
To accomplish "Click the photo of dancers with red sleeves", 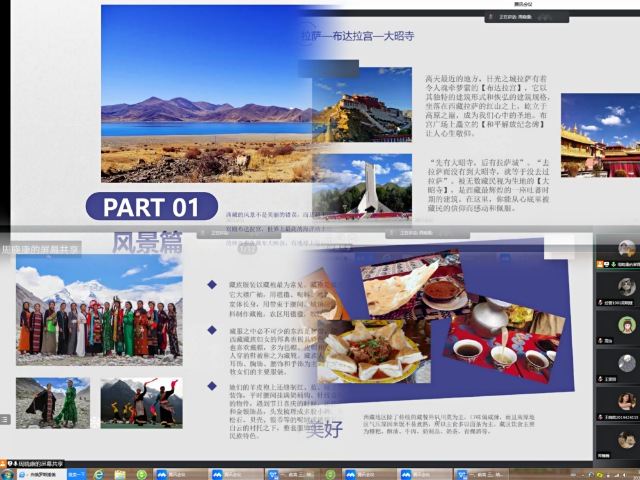I will pos(142,403).
